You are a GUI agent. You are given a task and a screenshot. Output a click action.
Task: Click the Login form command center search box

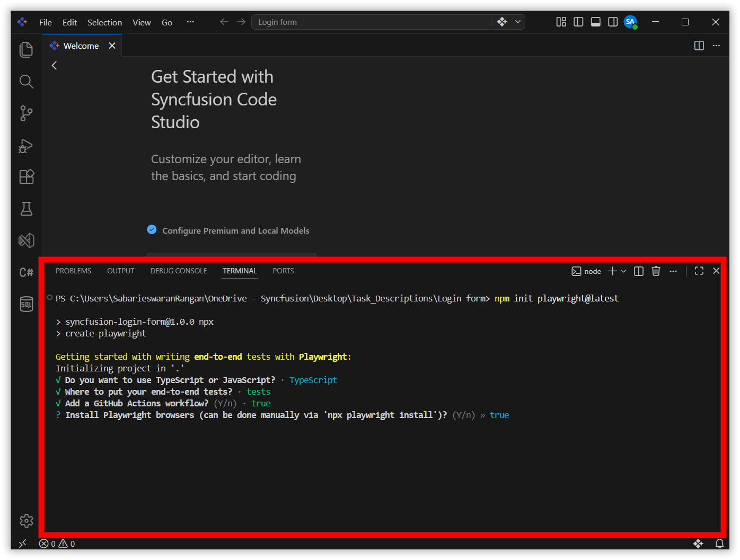click(371, 22)
